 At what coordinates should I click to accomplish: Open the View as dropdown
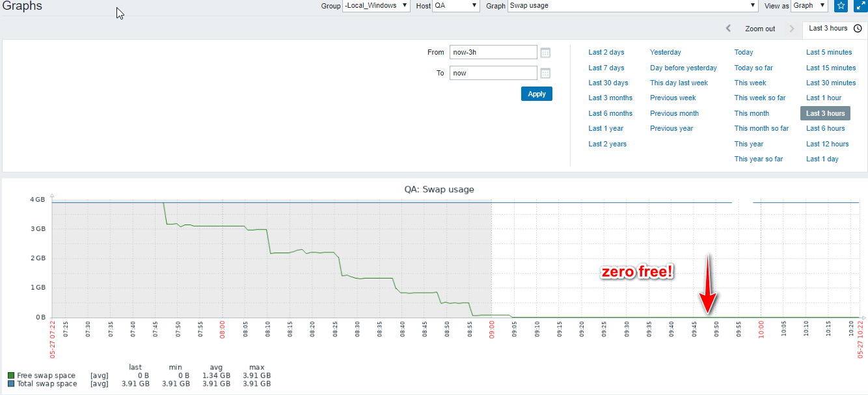[809, 6]
